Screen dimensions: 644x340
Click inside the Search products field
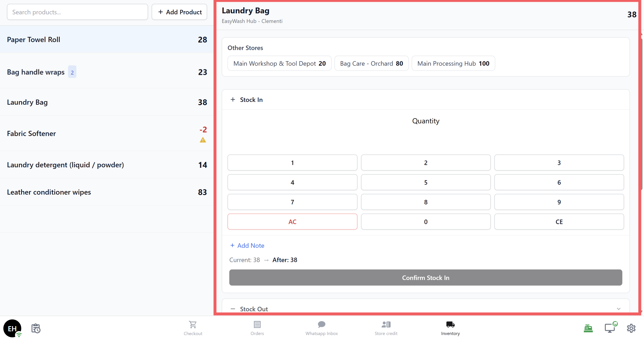(x=77, y=12)
